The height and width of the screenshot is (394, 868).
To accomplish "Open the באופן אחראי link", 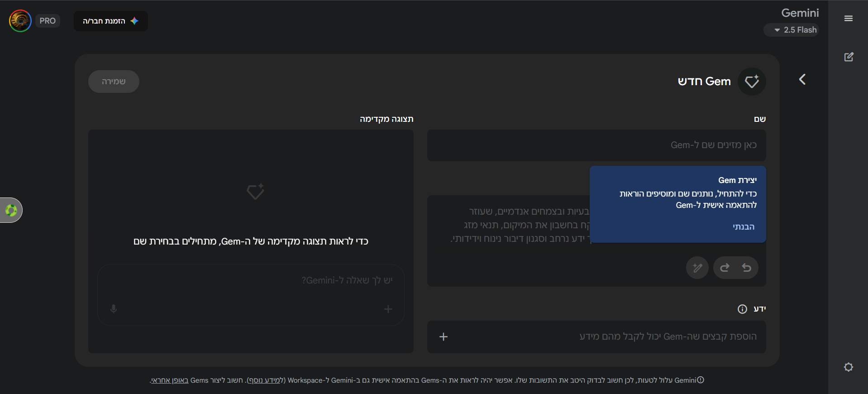I will [x=170, y=380].
